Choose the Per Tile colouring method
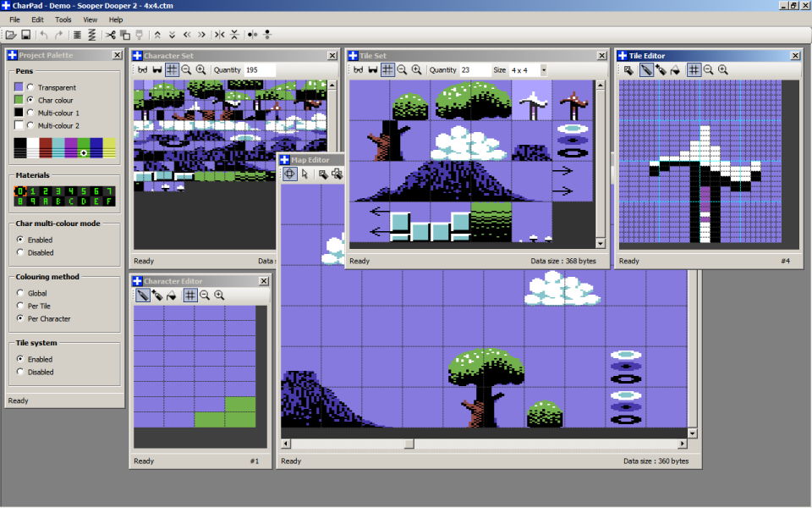Screen dimensions: 812x508 tap(20, 306)
